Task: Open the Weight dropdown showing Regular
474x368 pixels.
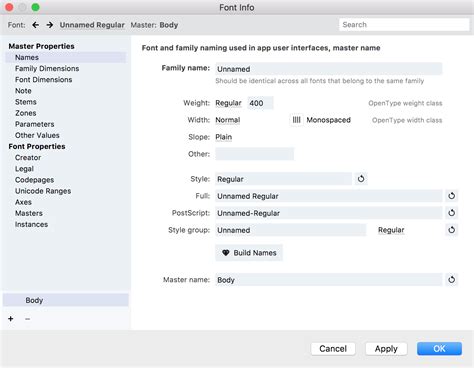Action: coord(228,103)
